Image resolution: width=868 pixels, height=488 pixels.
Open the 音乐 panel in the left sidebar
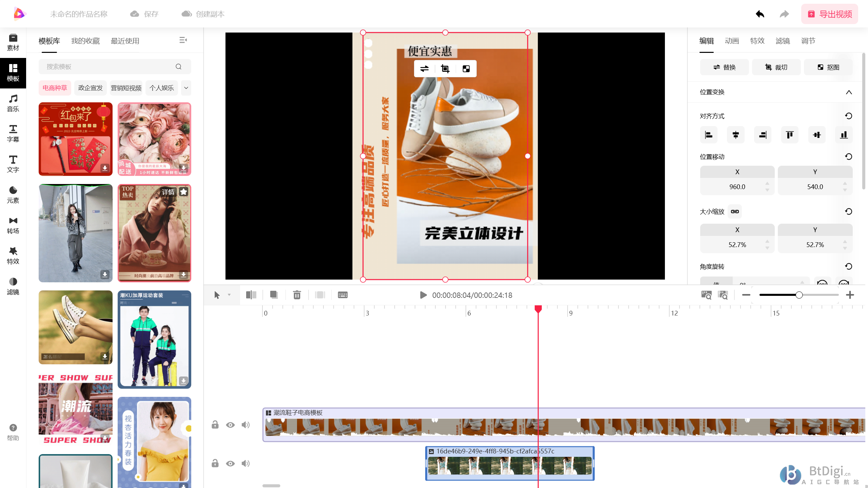pos(13,103)
